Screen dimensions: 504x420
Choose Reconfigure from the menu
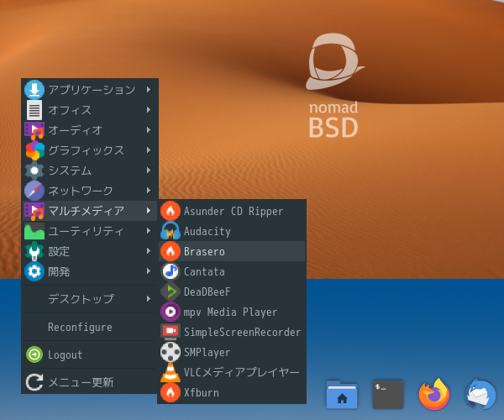90,327
